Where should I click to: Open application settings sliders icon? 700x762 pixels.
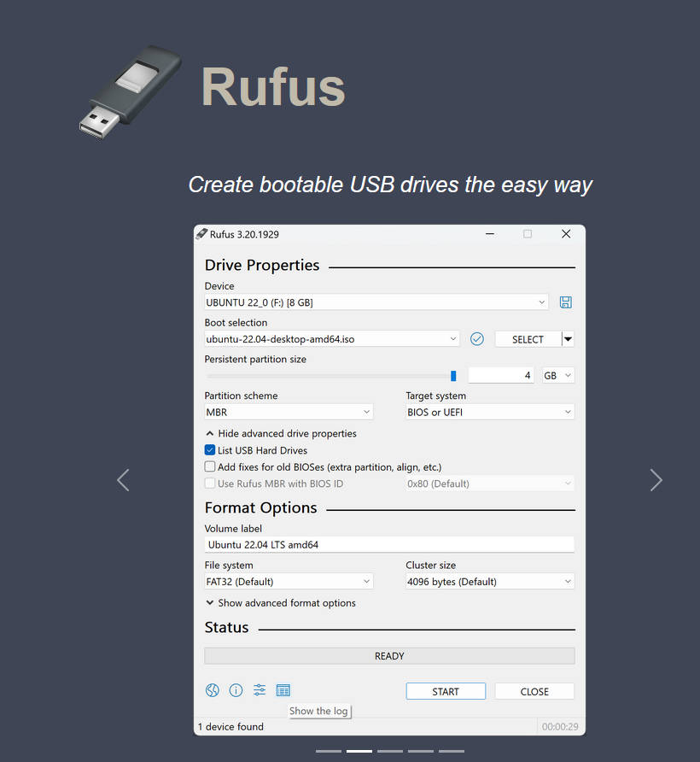pos(260,690)
